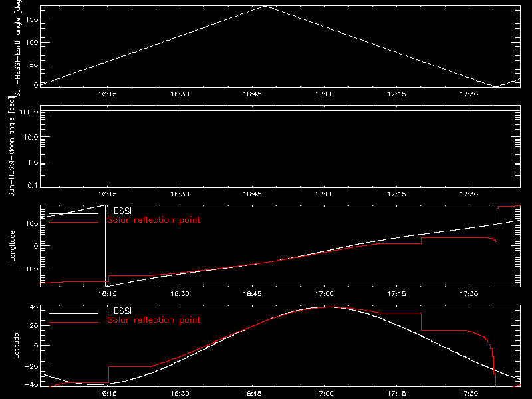Select the 40 tick on Latitude axis
The width and height of the screenshot is (532, 399).
pyautogui.click(x=34, y=307)
